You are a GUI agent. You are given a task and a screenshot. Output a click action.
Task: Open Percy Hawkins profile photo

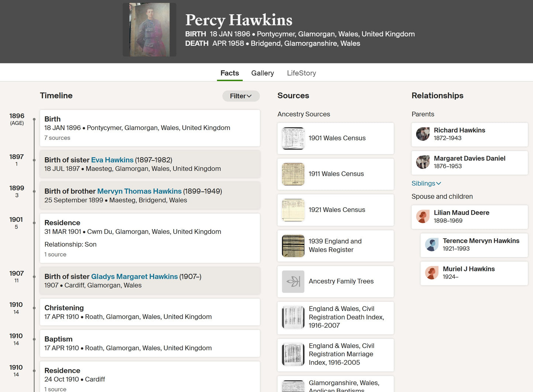(149, 30)
